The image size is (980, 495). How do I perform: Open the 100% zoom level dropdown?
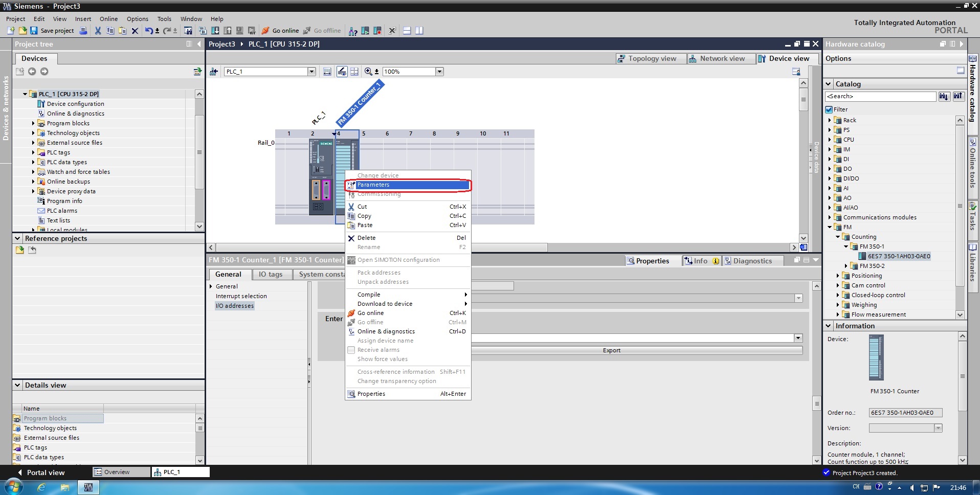[439, 72]
